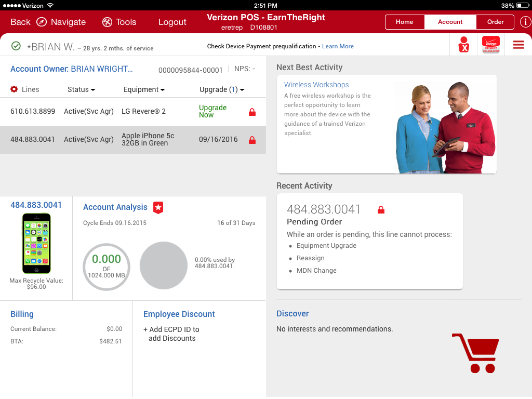This screenshot has height=399, width=532.
Task: Open the Wireless Workshops link
Action: (x=316, y=85)
